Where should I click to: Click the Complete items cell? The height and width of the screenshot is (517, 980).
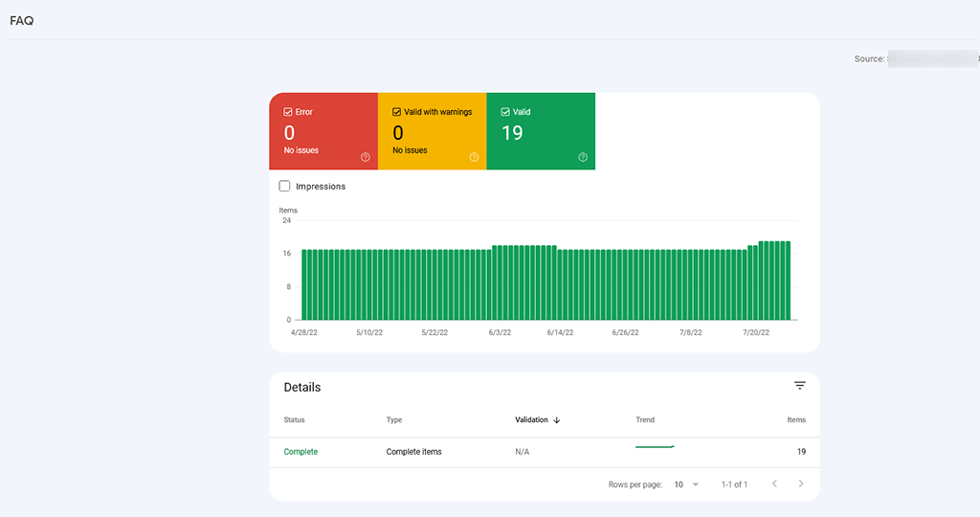[x=413, y=452]
